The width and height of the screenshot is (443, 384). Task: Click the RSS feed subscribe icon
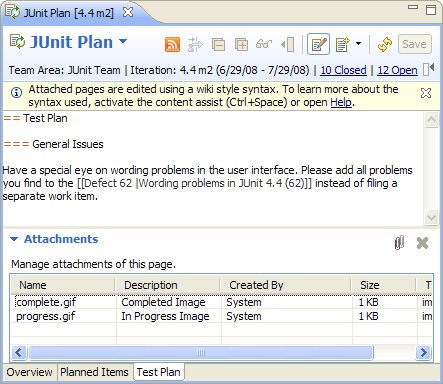(172, 44)
